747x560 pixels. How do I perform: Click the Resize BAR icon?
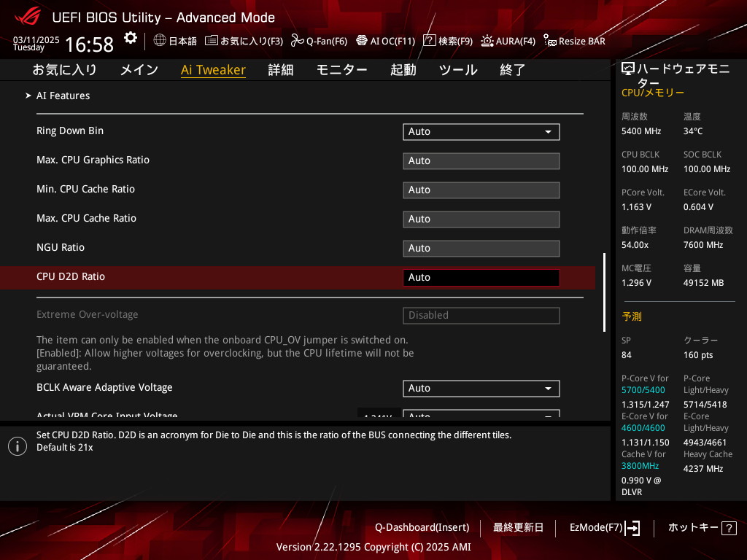coord(550,41)
